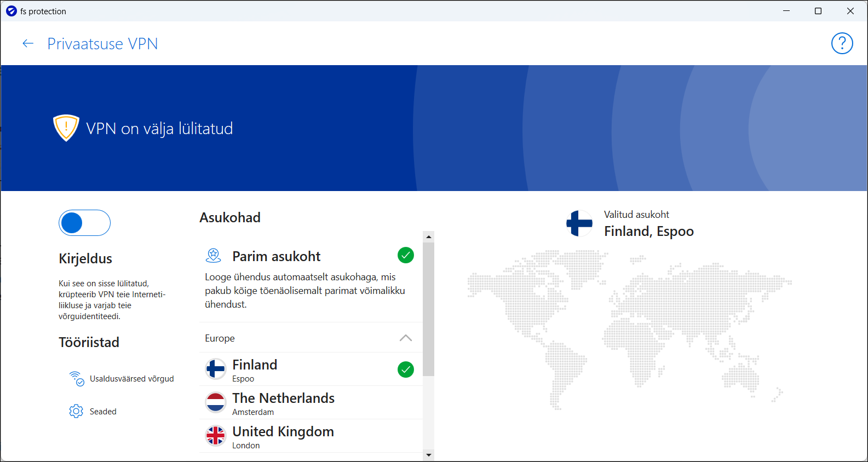Choose The Netherlands Amsterdam location
Viewport: 868px width, 462px height.
[283, 403]
